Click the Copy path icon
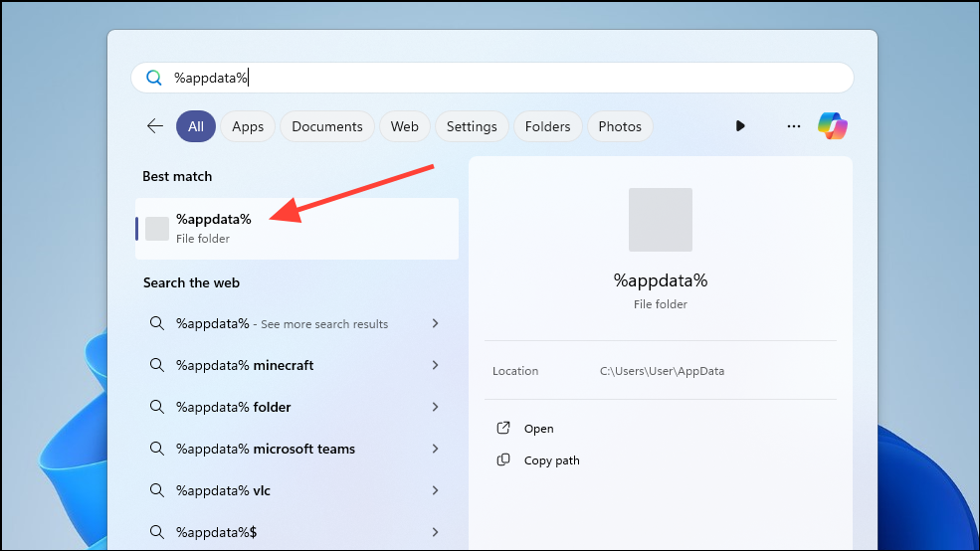The width and height of the screenshot is (980, 551). click(x=503, y=459)
